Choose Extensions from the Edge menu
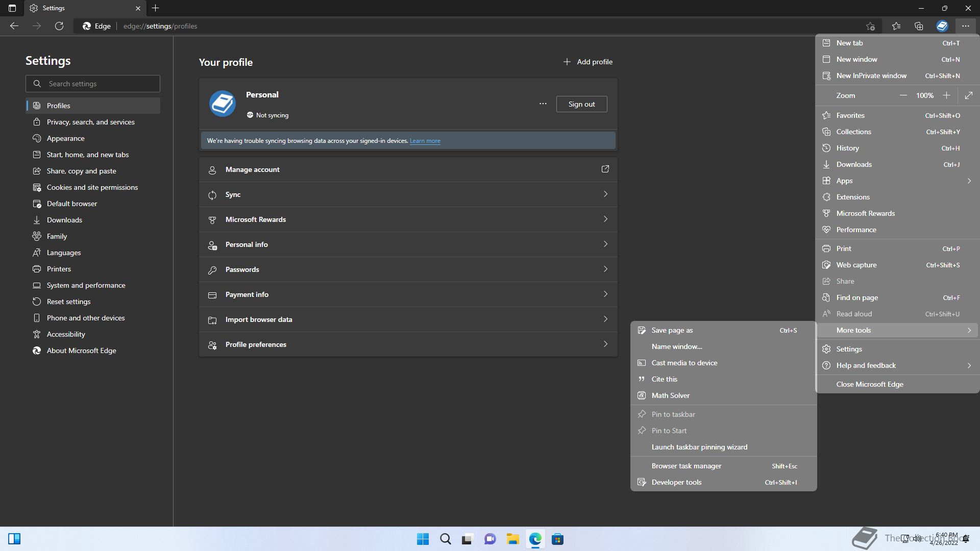Viewport: 980px width, 551px height. [x=897, y=197]
